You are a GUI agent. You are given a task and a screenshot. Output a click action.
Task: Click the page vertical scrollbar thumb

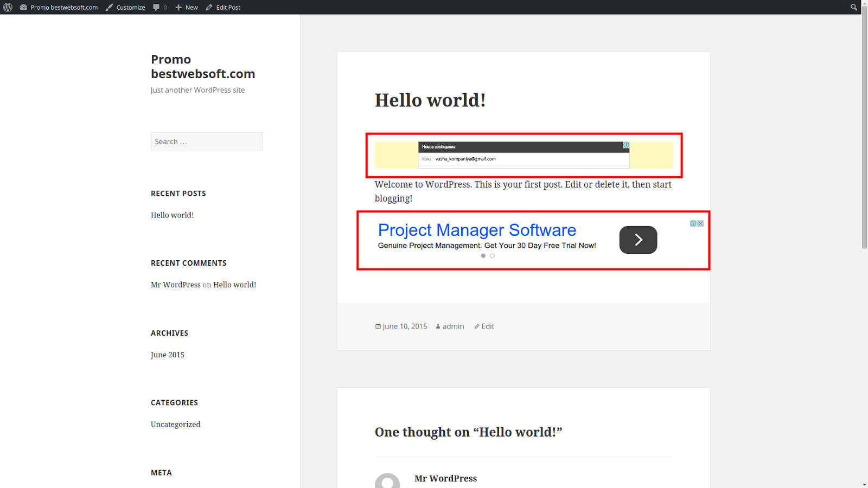864,128
